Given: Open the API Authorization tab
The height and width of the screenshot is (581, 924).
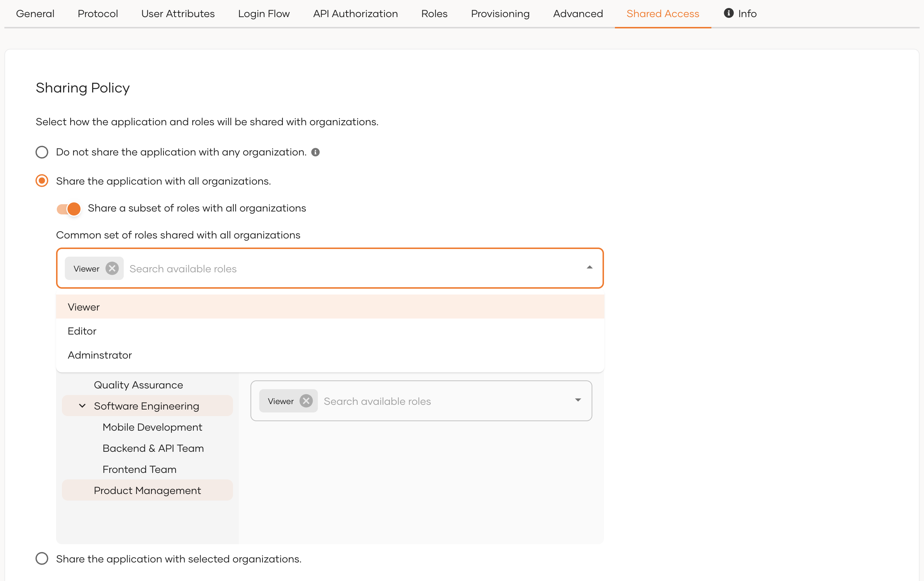Looking at the screenshot, I should (x=355, y=14).
